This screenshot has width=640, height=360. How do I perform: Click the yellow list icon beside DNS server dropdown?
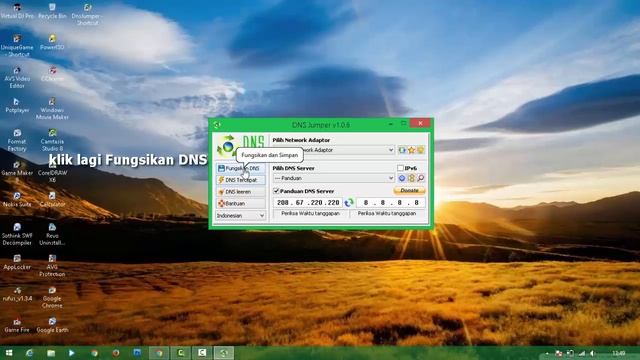point(411,178)
